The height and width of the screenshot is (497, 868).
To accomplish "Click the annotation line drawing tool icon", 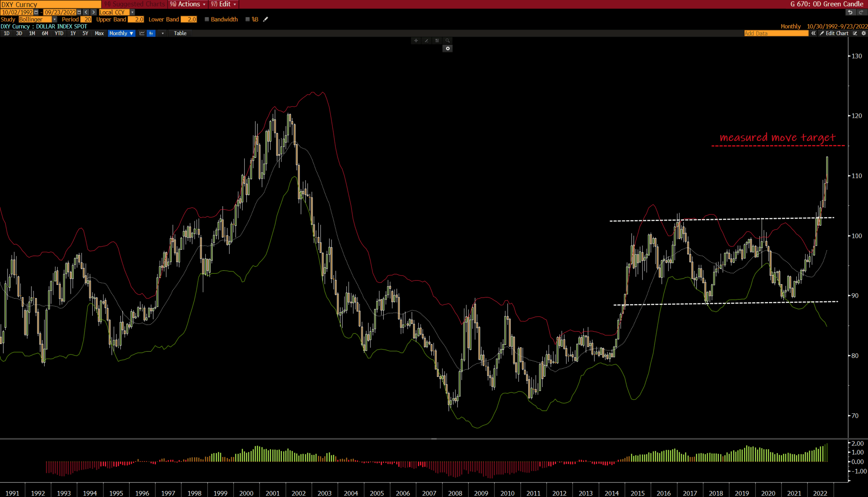I will pyautogui.click(x=426, y=41).
